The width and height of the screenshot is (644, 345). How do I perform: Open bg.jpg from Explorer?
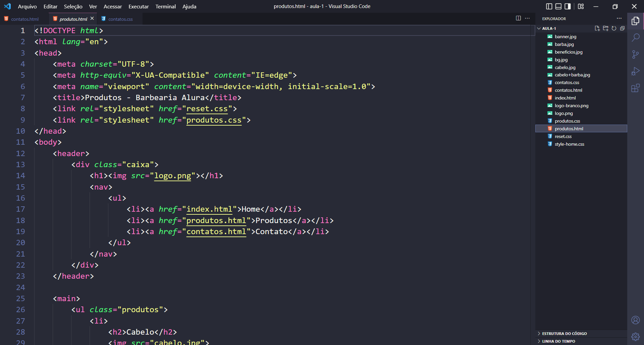581,60
